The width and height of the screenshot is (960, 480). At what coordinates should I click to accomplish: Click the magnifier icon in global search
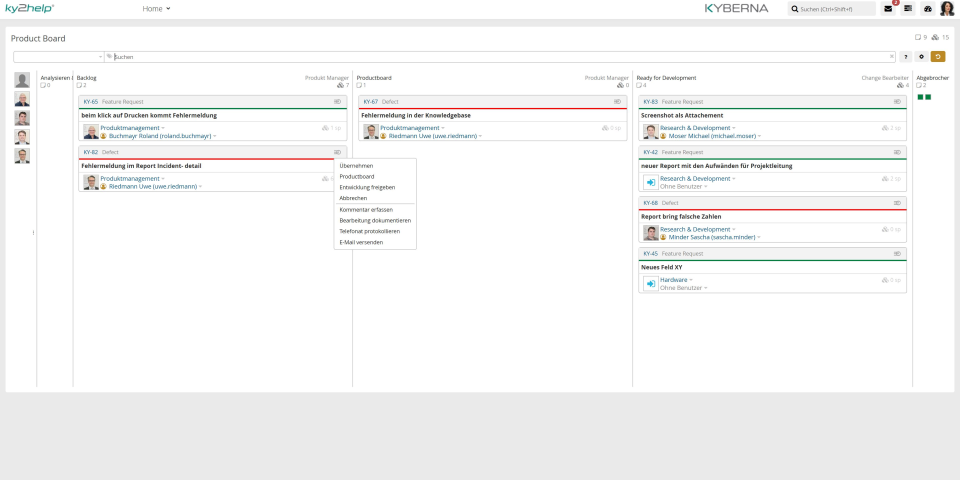(795, 9)
